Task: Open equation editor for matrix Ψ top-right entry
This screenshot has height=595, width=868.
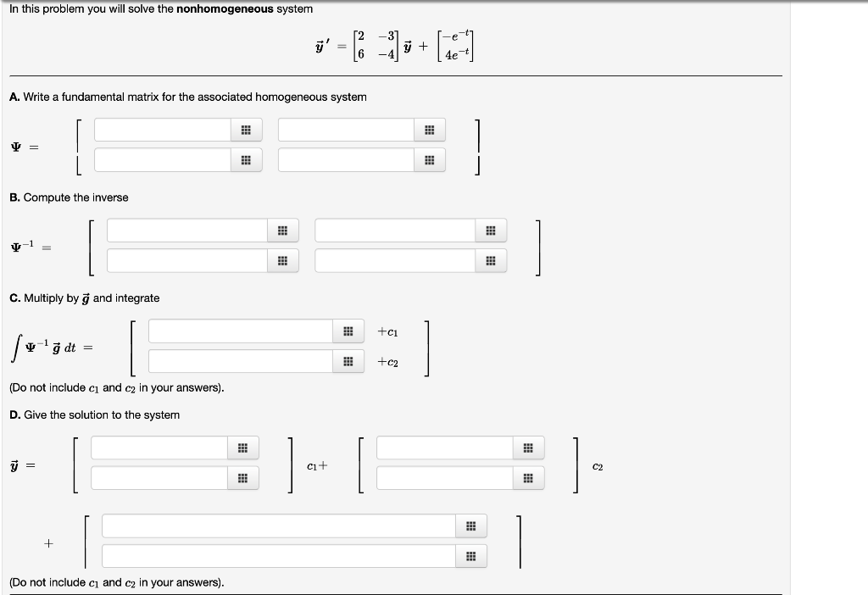Action: pos(430,130)
